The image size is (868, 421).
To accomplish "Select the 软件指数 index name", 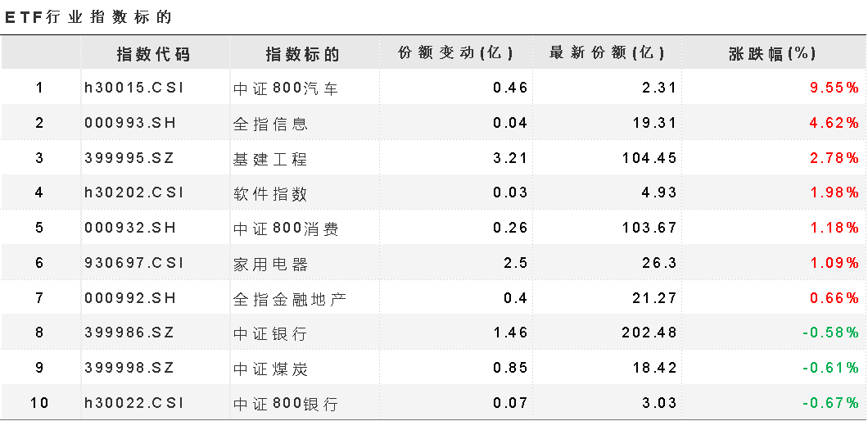I will coord(270,193).
